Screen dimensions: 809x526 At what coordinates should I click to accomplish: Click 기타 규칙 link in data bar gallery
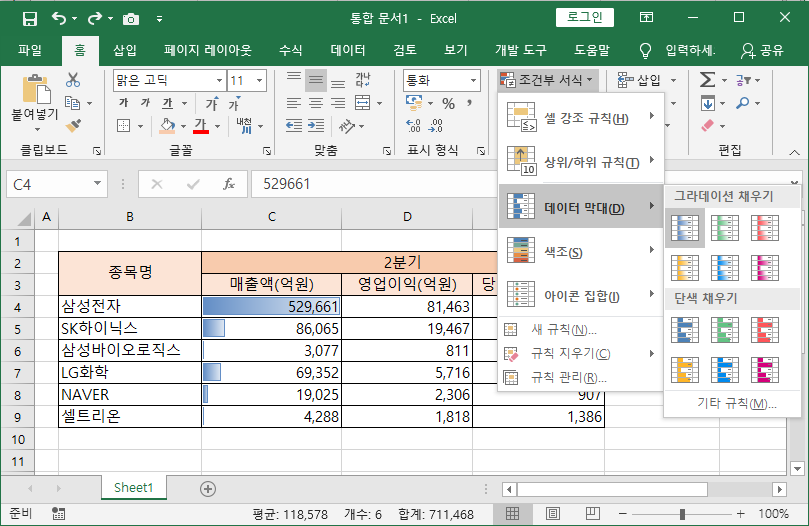(x=737, y=403)
